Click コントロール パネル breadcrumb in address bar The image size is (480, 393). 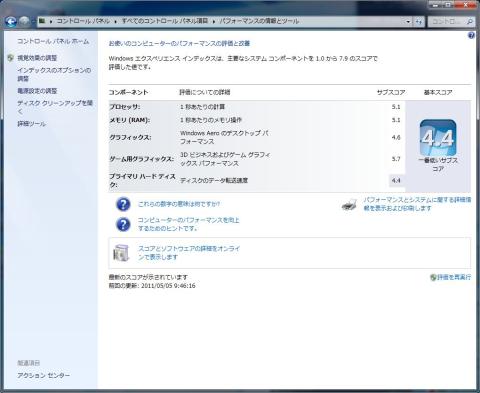click(x=83, y=21)
